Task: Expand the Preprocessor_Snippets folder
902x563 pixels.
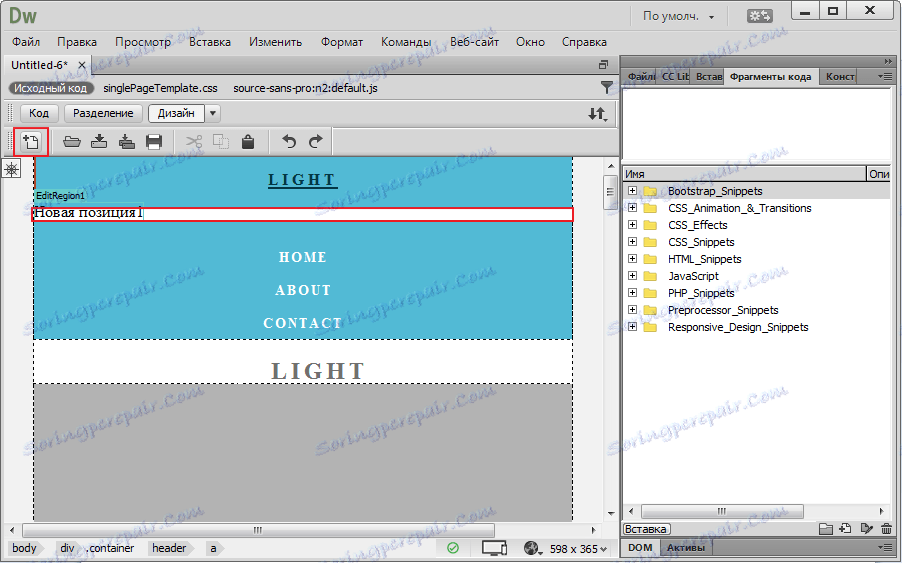Action: click(632, 309)
